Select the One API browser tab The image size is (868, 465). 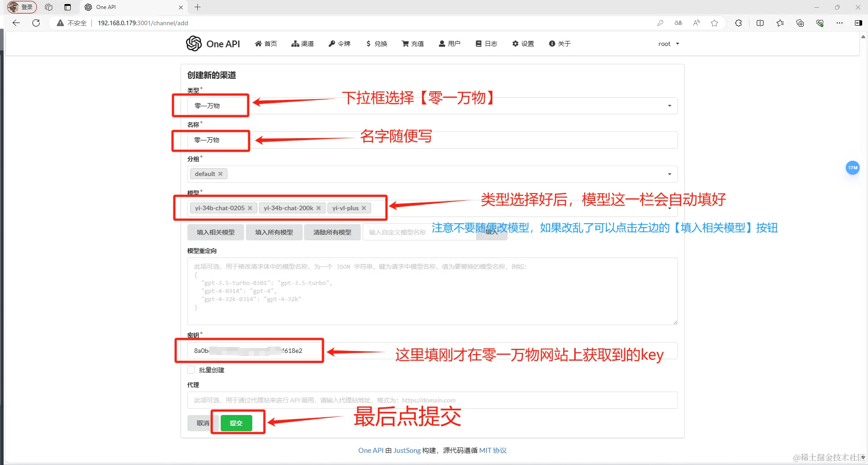[x=134, y=7]
